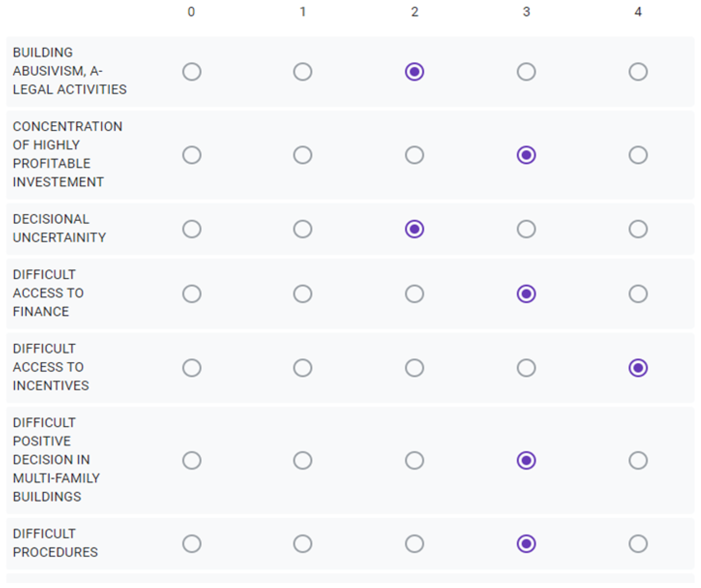Select rating 2 for Difficult Access to Finance
Screen dimensions: 701x588
tap(414, 294)
